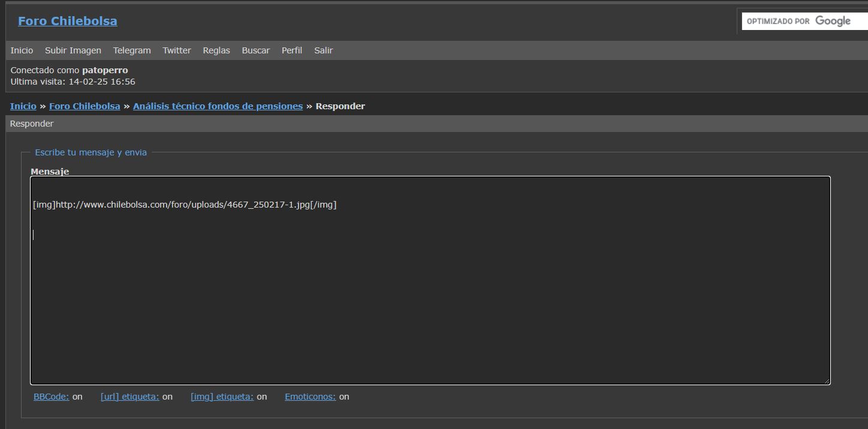Click the Mensaje textarea resize grip
Screen dimensions: 868x429
(826, 380)
